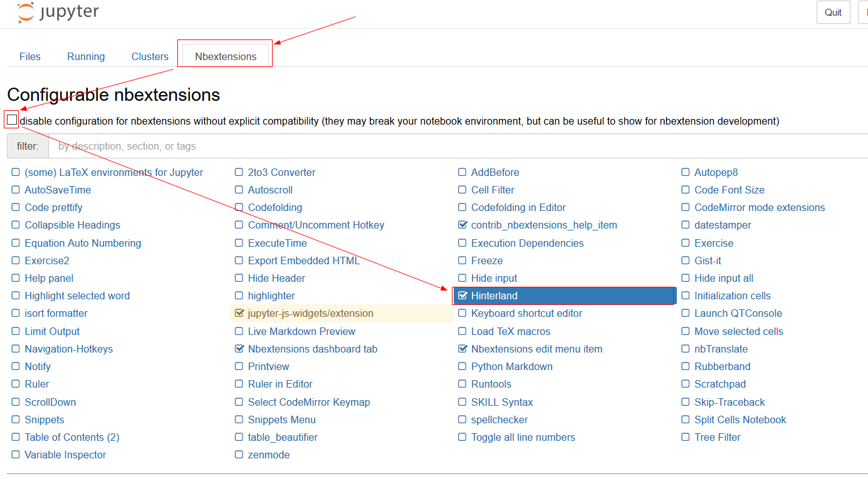The image size is (868, 479).
Task: Select the spellchecker extension
Action: coord(499,420)
